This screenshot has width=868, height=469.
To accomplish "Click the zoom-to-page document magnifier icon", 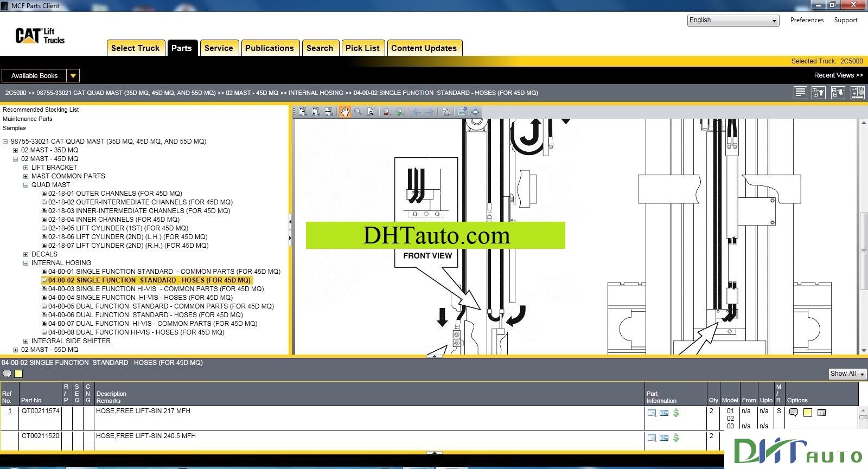I will pyautogui.click(x=371, y=112).
